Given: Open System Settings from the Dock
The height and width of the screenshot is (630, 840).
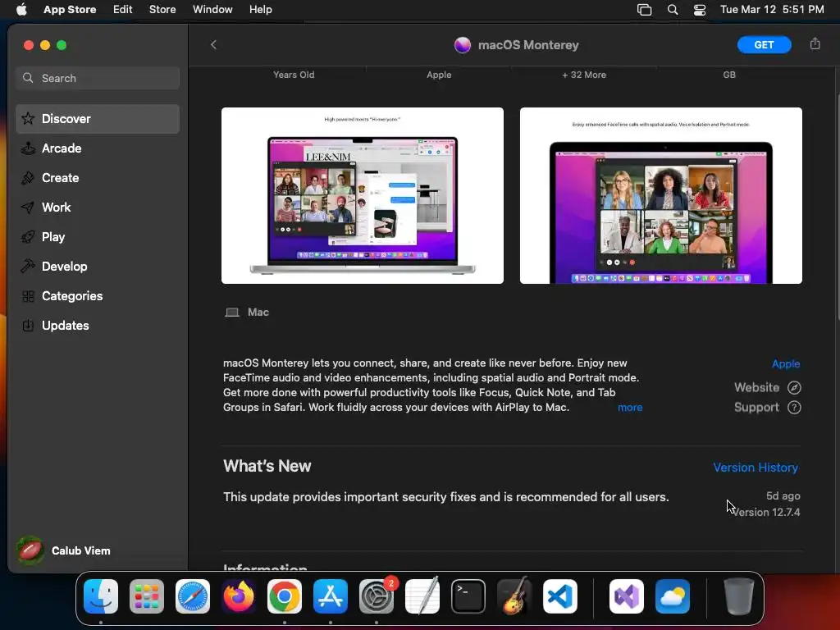Looking at the screenshot, I should click(377, 596).
